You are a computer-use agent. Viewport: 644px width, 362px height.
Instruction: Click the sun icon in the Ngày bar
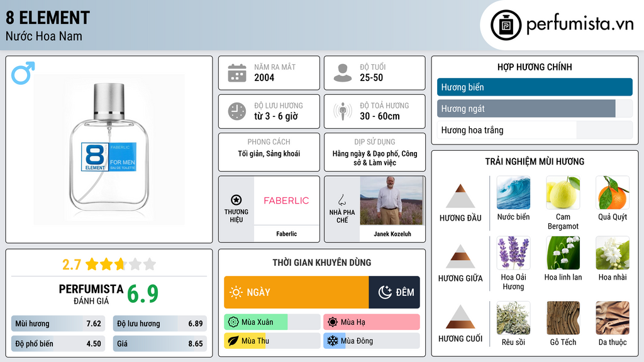[236, 292]
